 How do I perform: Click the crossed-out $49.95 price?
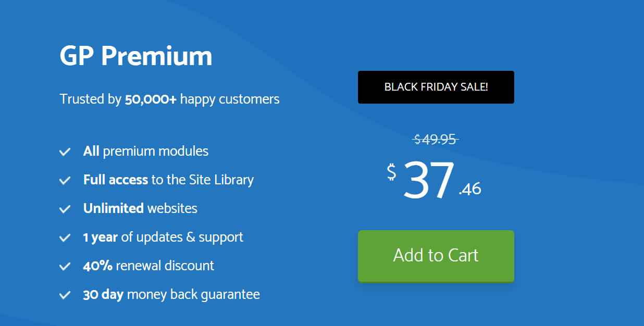[436, 140]
